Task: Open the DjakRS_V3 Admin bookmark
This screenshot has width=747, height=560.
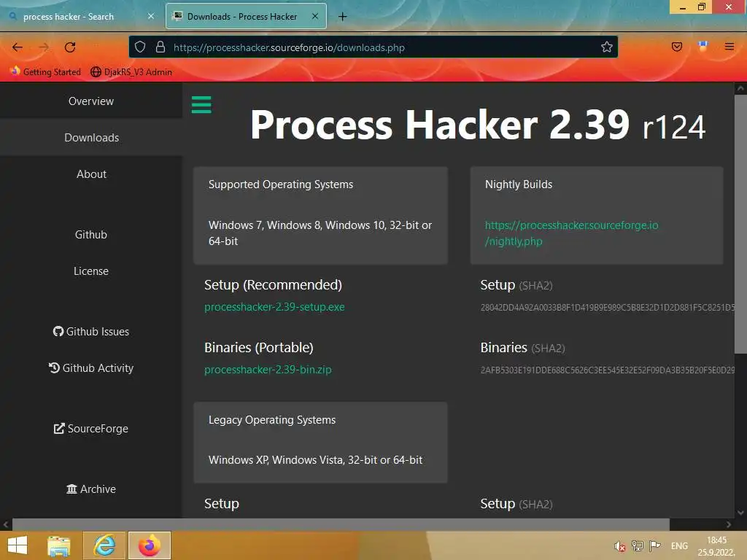Action: click(131, 72)
